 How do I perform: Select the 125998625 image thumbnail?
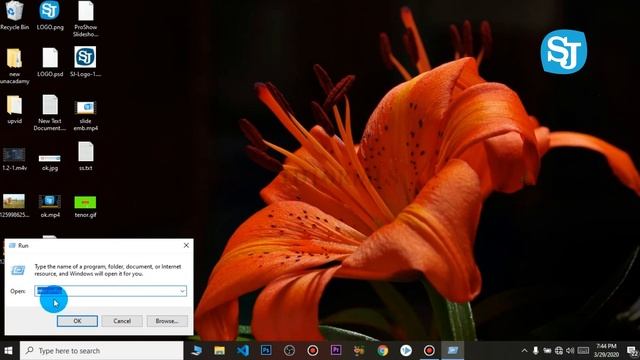tap(14, 206)
